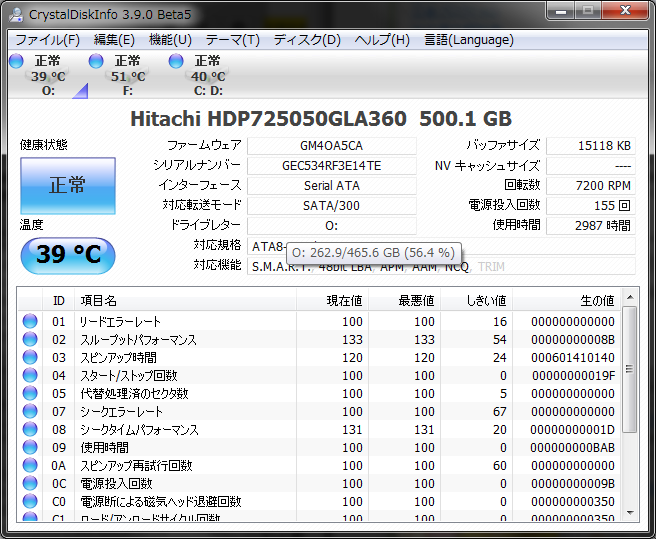The image size is (656, 539).
Task: Open the 言語(Language) menu
Action: (469, 40)
